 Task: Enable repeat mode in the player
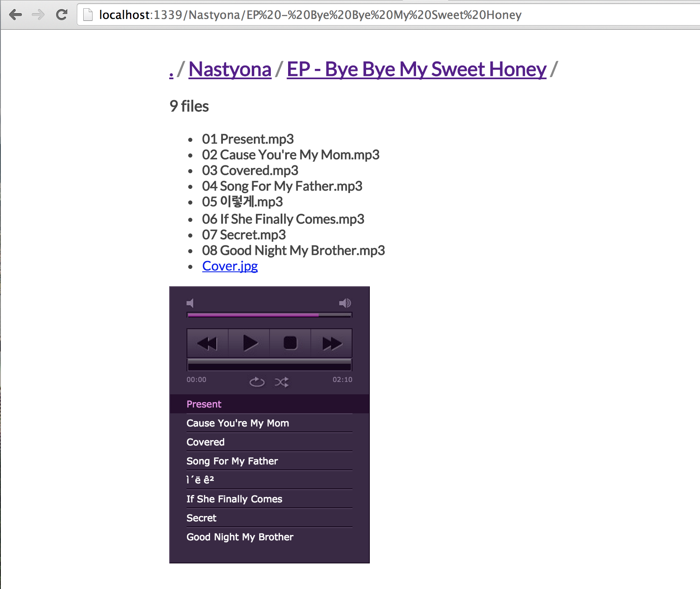coord(257,382)
